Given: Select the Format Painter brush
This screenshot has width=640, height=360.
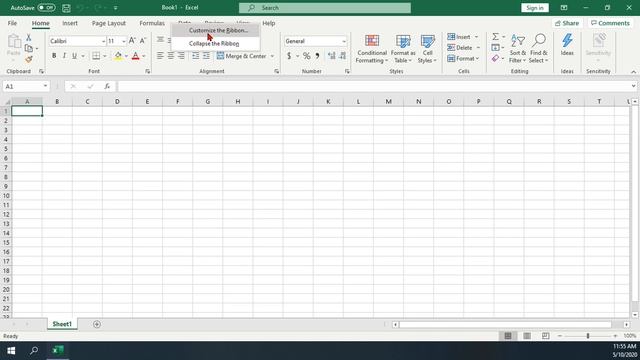Looking at the screenshot, I should coord(29,60).
